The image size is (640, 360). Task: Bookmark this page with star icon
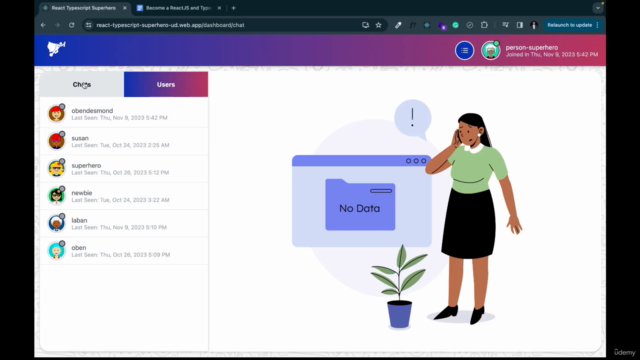click(x=378, y=25)
